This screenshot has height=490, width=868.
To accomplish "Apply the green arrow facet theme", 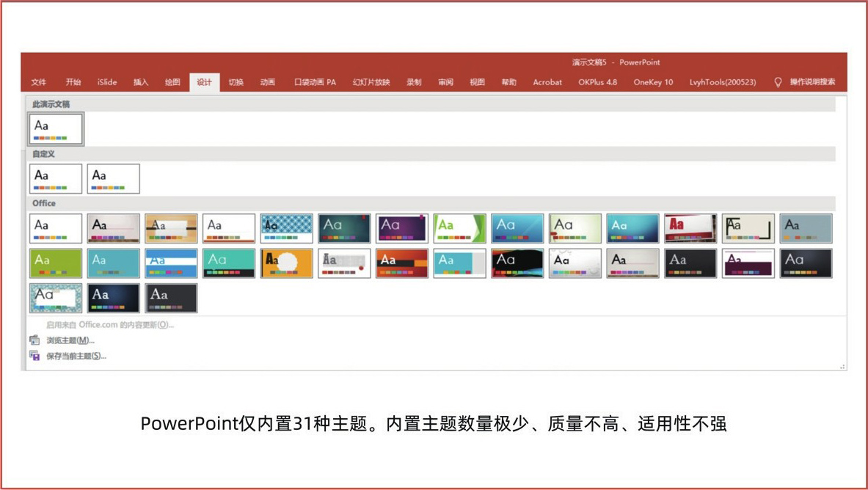I will pyautogui.click(x=459, y=228).
